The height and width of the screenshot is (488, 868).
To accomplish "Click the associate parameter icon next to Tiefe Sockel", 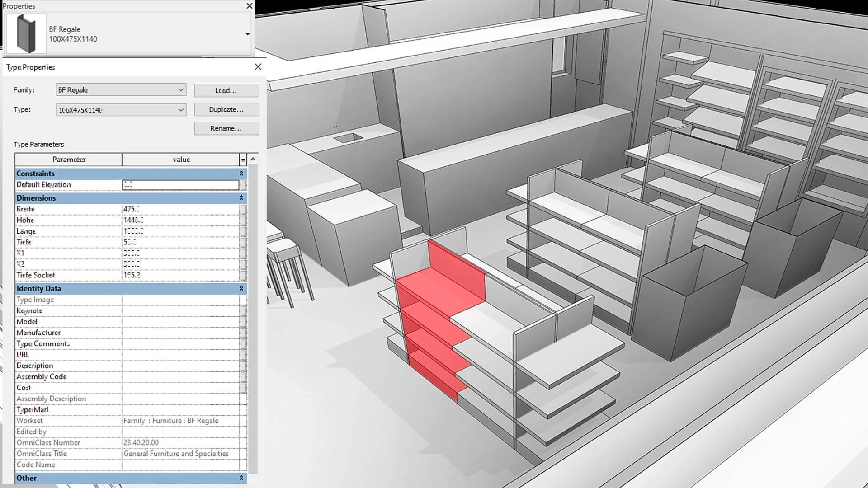I will (243, 275).
